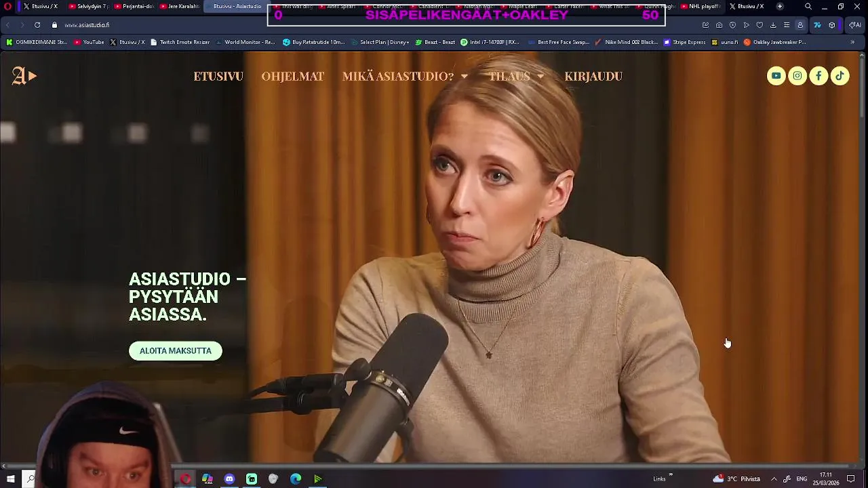Open the AI assistant button

(854, 25)
